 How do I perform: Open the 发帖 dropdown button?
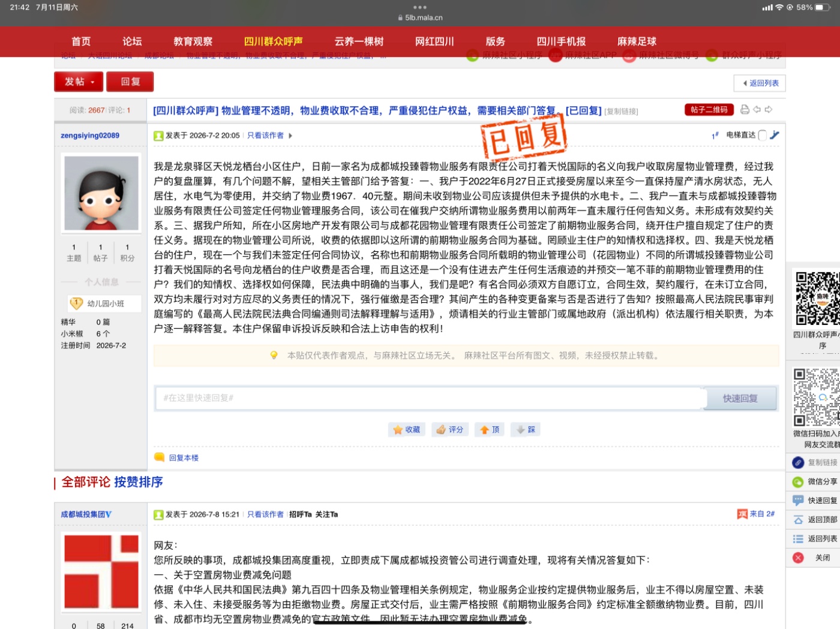[79, 82]
